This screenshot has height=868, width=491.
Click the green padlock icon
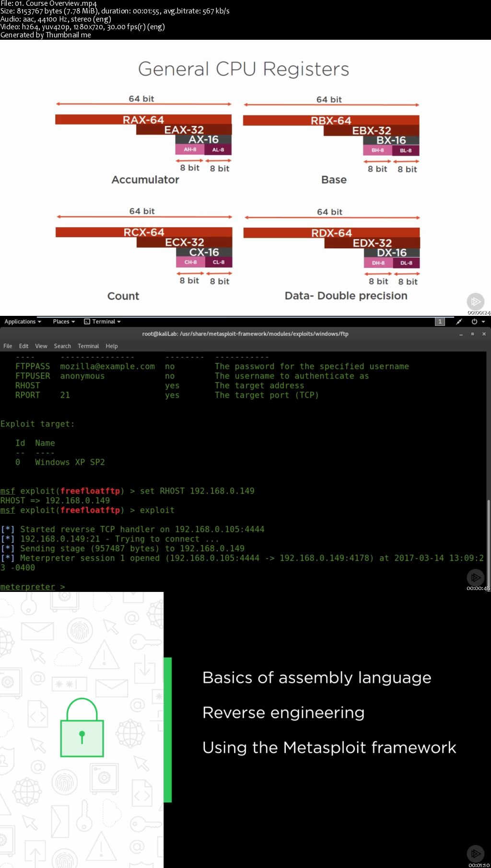82,728
